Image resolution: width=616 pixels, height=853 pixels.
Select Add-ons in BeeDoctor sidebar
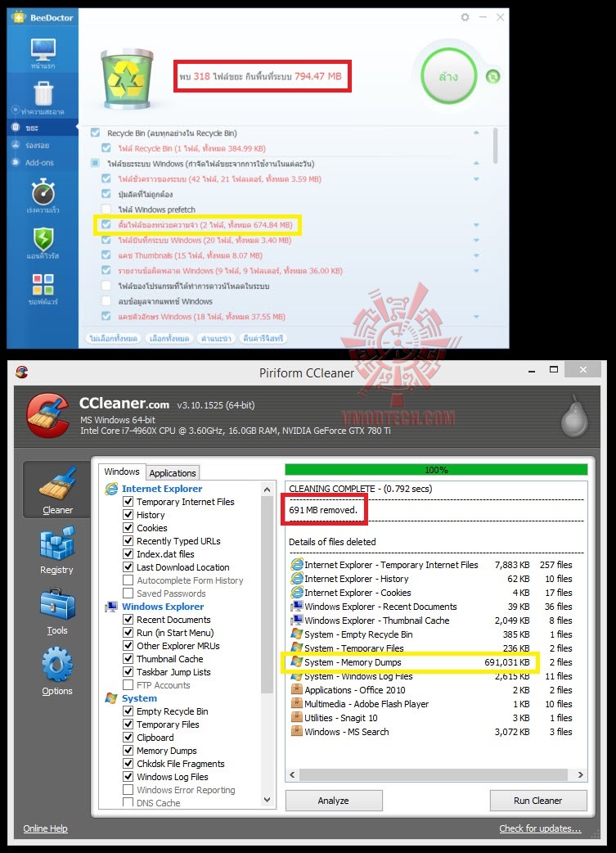click(x=39, y=163)
